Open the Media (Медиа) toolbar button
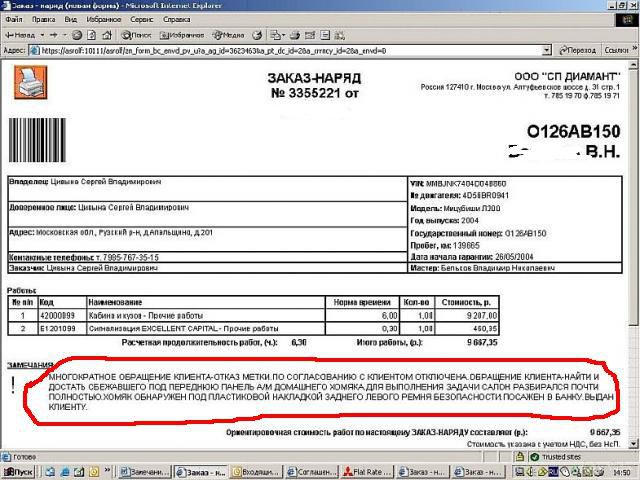This screenshot has height=480, width=640. [229, 36]
